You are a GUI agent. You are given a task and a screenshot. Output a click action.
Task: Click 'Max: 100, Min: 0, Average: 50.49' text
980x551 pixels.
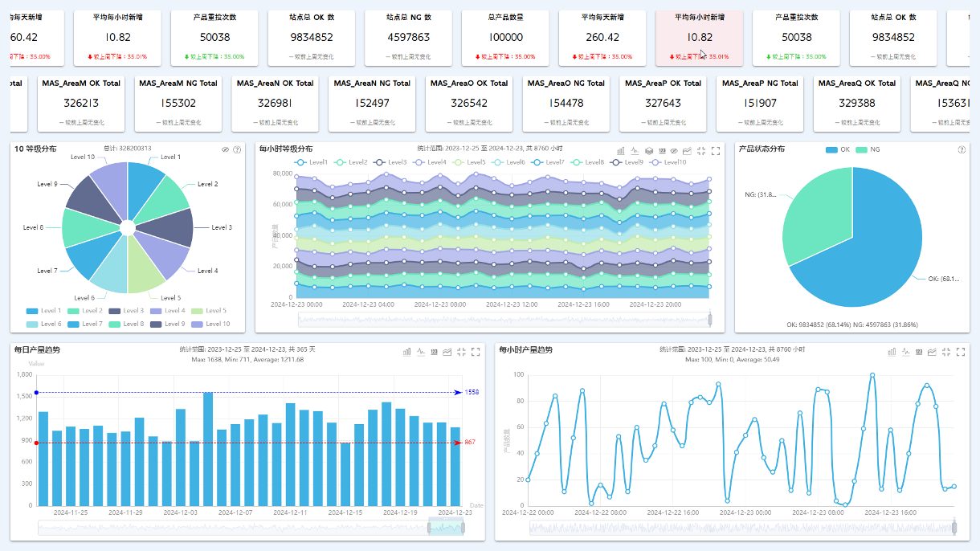(731, 360)
